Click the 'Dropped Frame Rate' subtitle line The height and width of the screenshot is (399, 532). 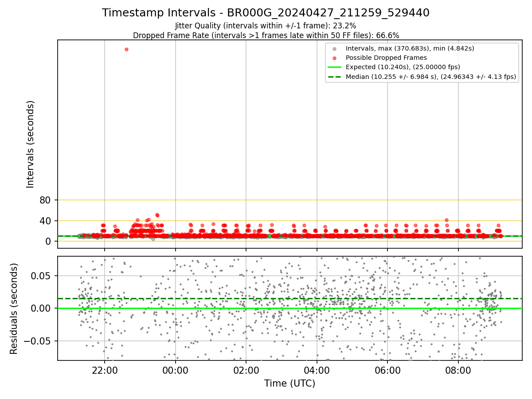pos(266,35)
